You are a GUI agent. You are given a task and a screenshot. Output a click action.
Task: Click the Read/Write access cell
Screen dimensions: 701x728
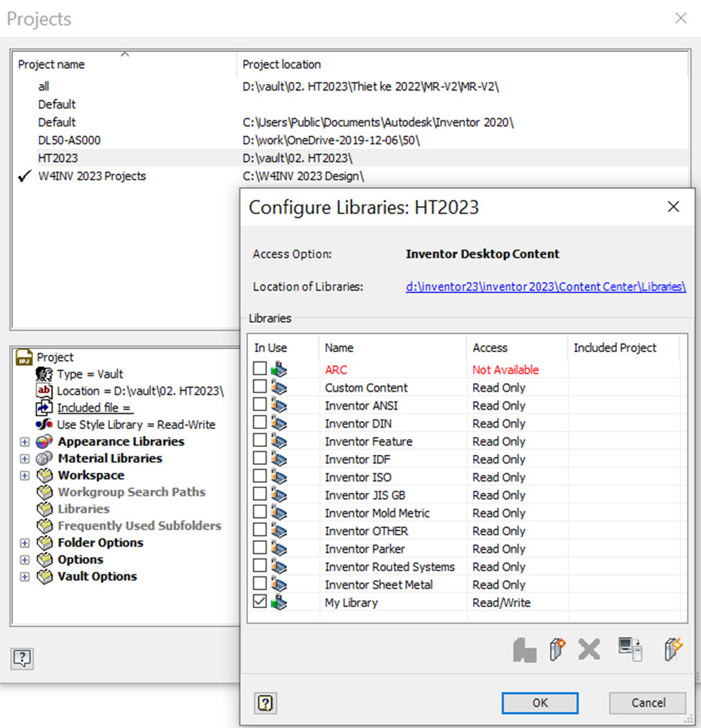pos(501,603)
